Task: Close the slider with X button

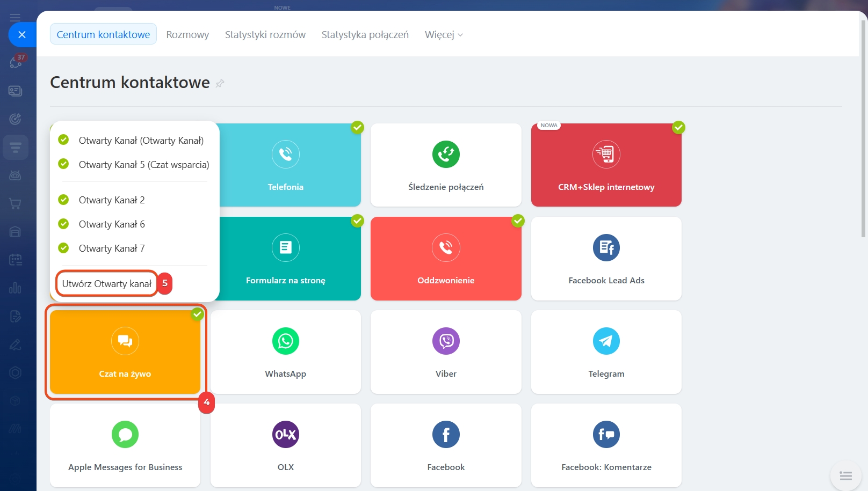Action: point(22,34)
